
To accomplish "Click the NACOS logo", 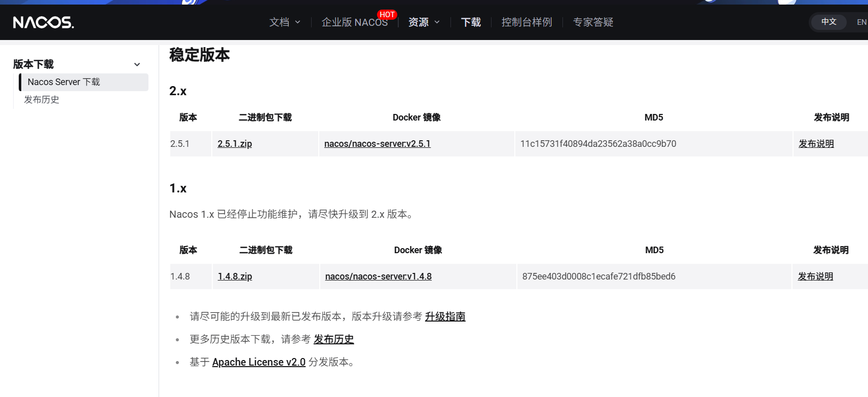I will tap(44, 22).
